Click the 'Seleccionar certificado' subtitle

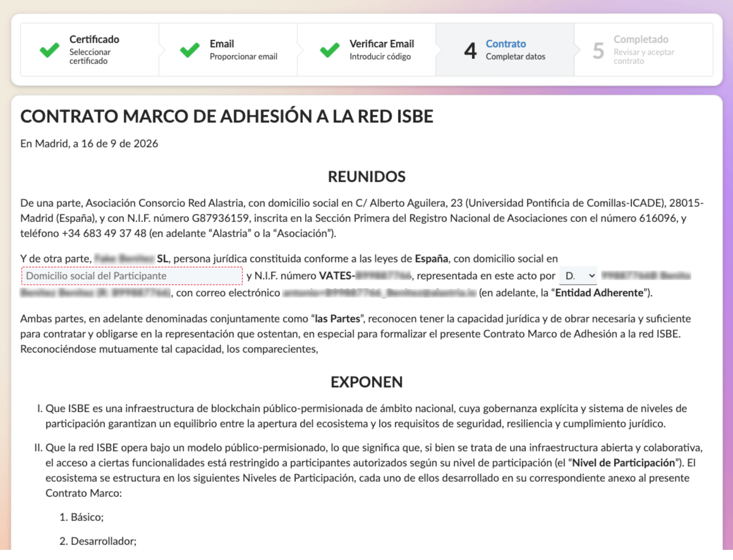click(90, 56)
